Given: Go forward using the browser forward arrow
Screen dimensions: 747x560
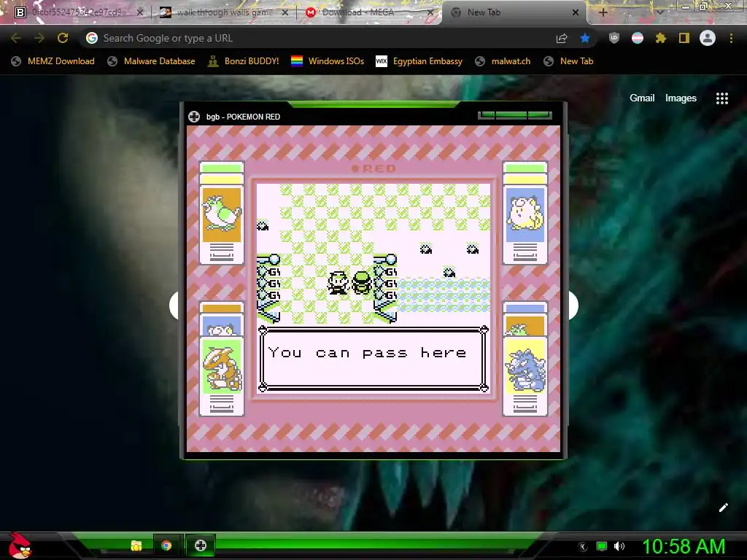Looking at the screenshot, I should pos(39,38).
